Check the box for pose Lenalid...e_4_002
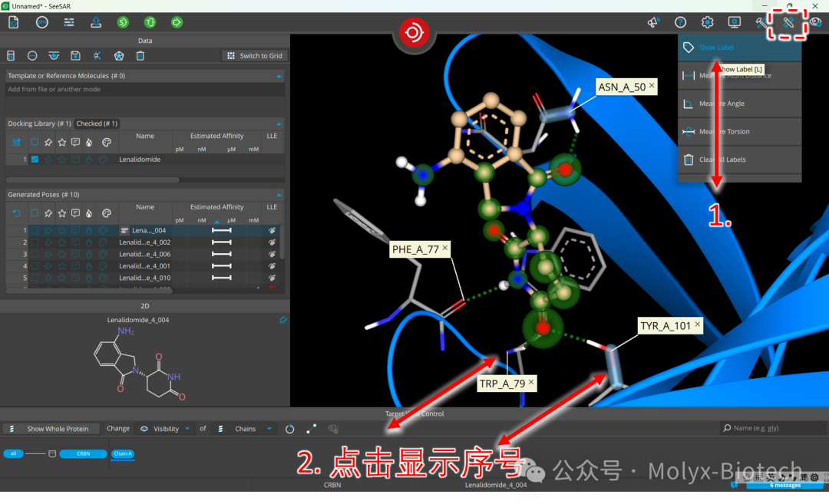The image size is (829, 504). tap(35, 242)
